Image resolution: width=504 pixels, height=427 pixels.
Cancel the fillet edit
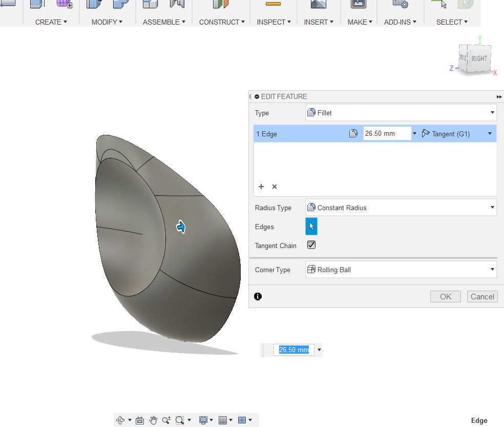[x=482, y=297]
